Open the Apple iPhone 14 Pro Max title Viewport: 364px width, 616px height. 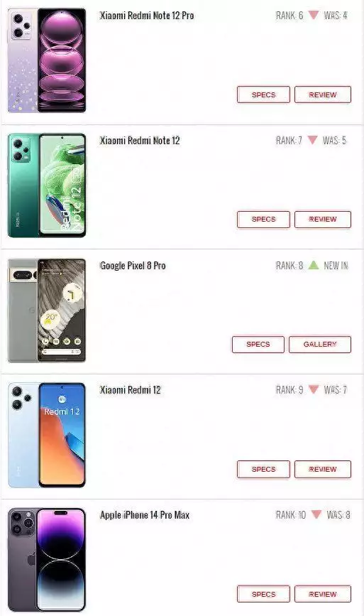coord(145,515)
